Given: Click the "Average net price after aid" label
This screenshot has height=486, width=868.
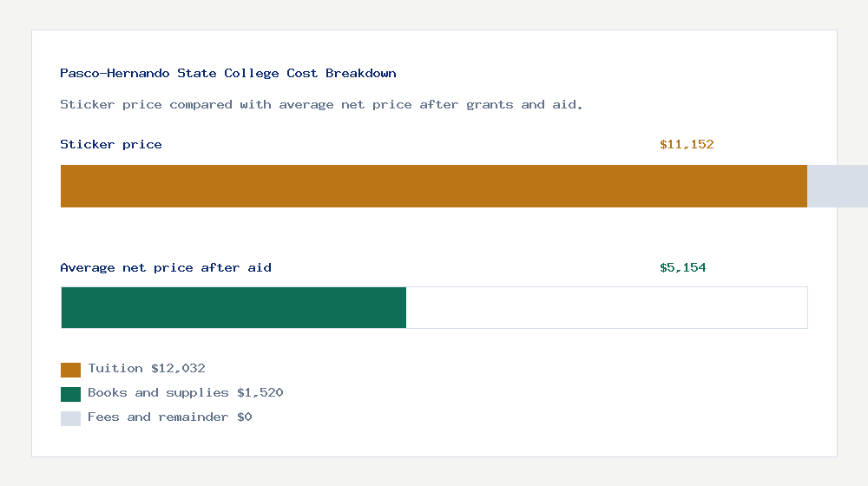Looking at the screenshot, I should 166,268.
